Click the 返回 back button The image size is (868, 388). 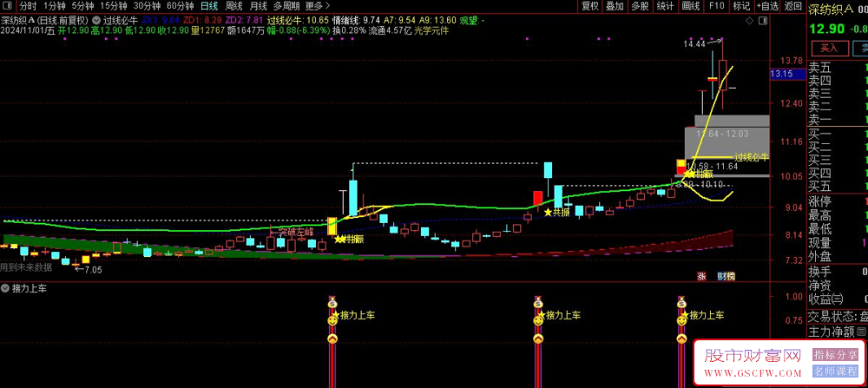(792, 6)
